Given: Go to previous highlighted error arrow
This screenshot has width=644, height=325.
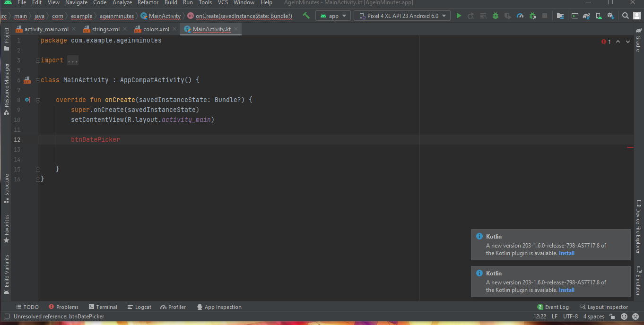Looking at the screenshot, I should pyautogui.click(x=618, y=42).
